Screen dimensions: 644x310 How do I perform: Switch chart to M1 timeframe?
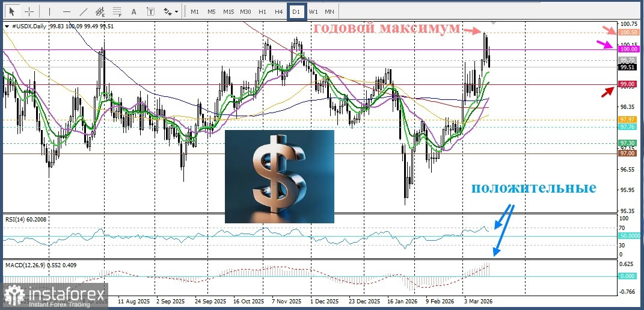[x=195, y=11]
